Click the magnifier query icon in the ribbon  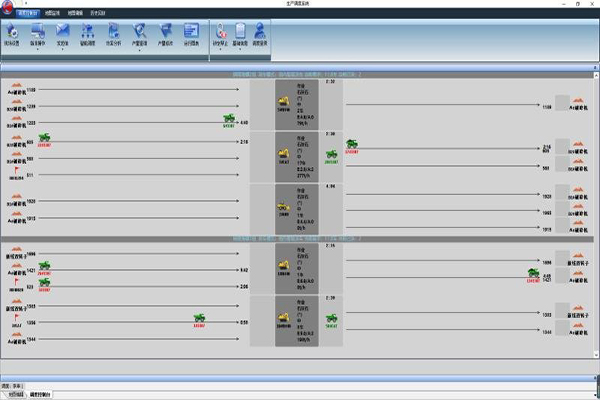pyautogui.click(x=139, y=31)
